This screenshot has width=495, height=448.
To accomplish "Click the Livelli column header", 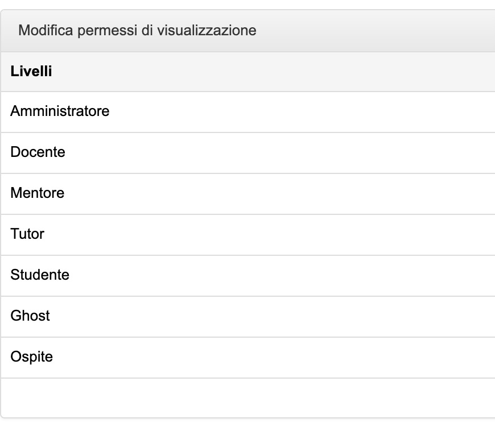I will (x=247, y=72).
